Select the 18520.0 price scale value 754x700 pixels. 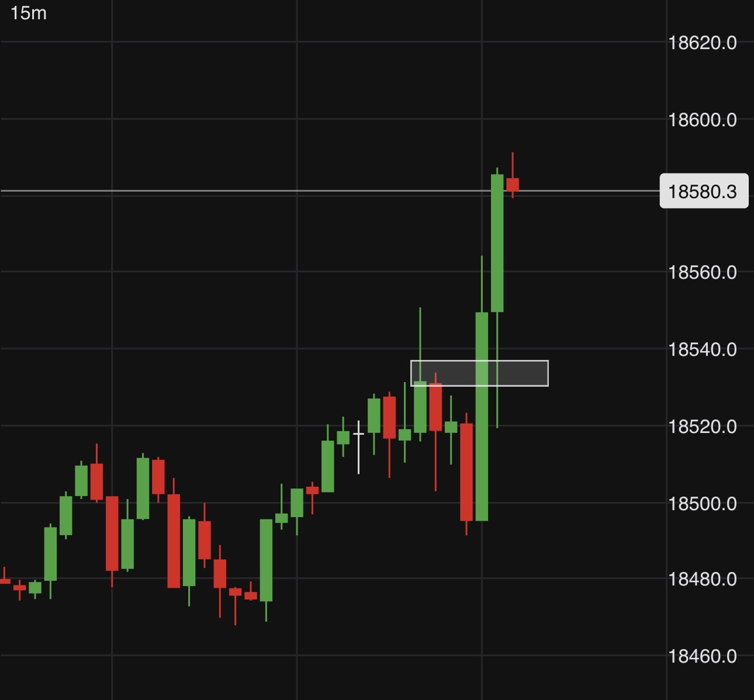click(702, 427)
